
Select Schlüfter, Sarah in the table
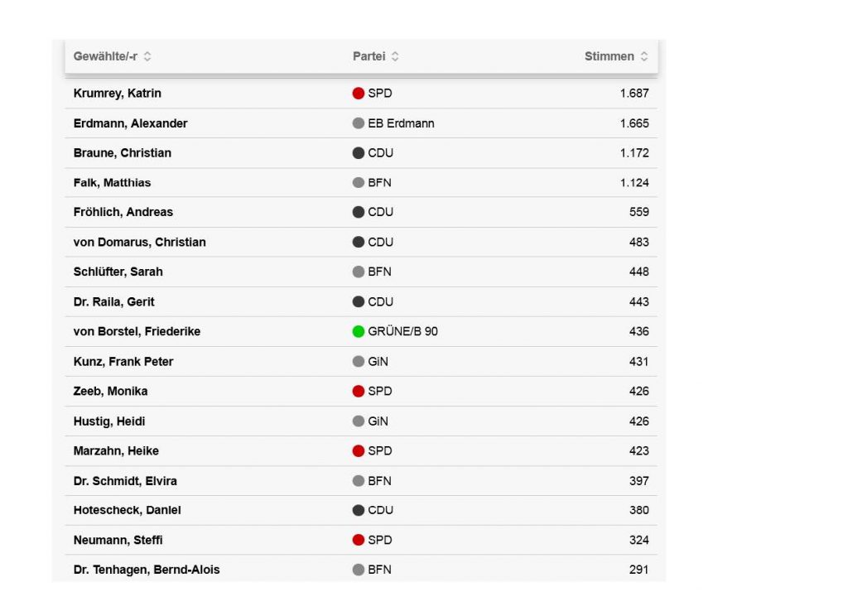pos(118,272)
